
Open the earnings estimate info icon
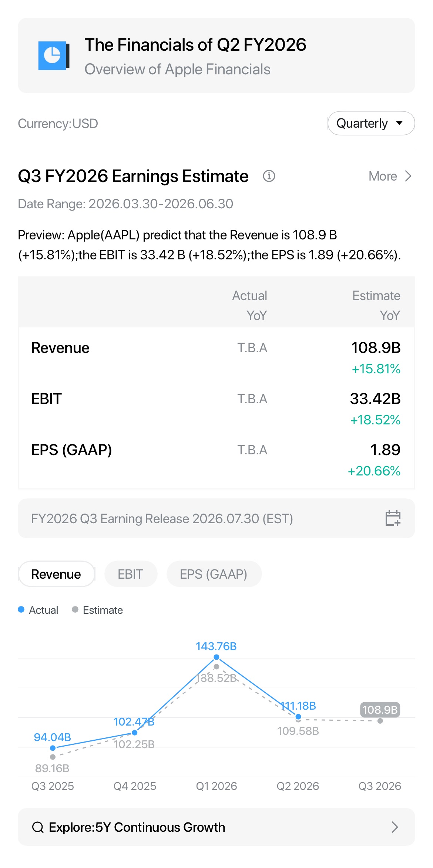pyautogui.click(x=269, y=176)
